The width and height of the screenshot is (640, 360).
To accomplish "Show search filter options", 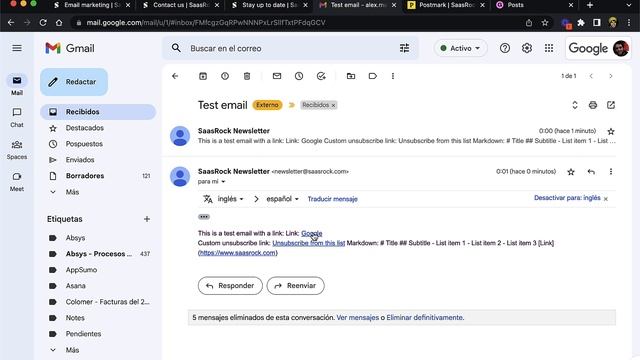I will [404, 48].
